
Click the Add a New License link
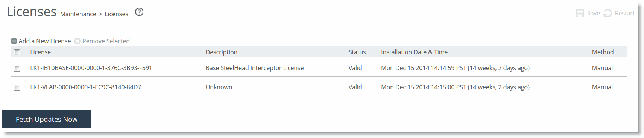[45, 41]
